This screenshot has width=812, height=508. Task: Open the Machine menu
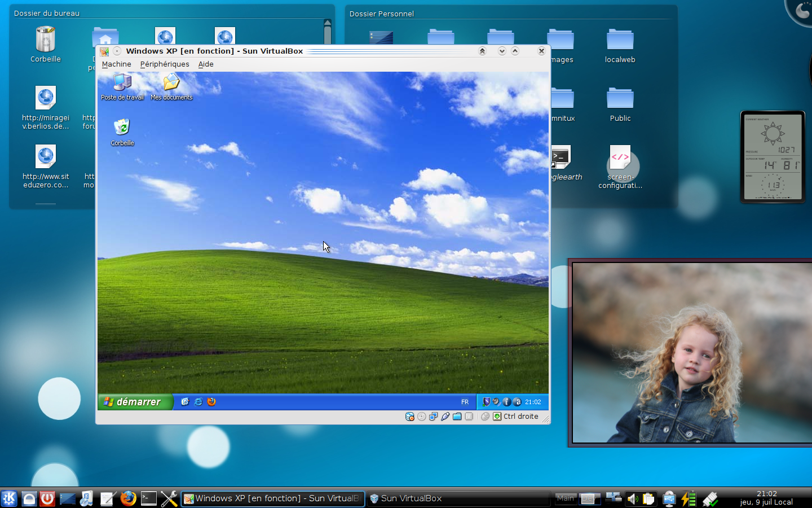(x=116, y=64)
